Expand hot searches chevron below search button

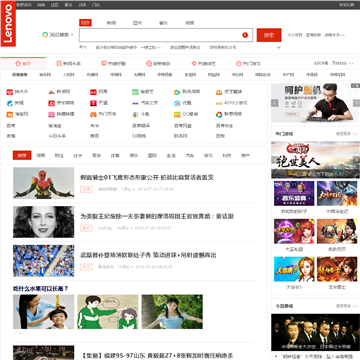click(279, 48)
